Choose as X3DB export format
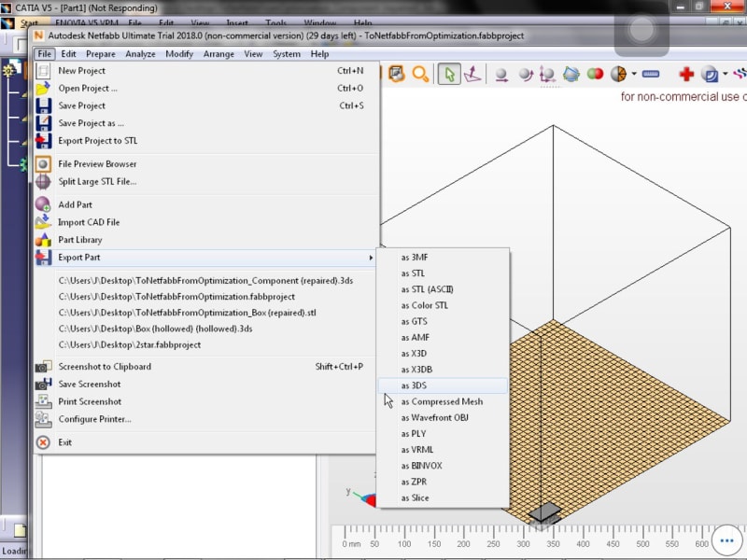This screenshot has height=560, width=747. 443,370
